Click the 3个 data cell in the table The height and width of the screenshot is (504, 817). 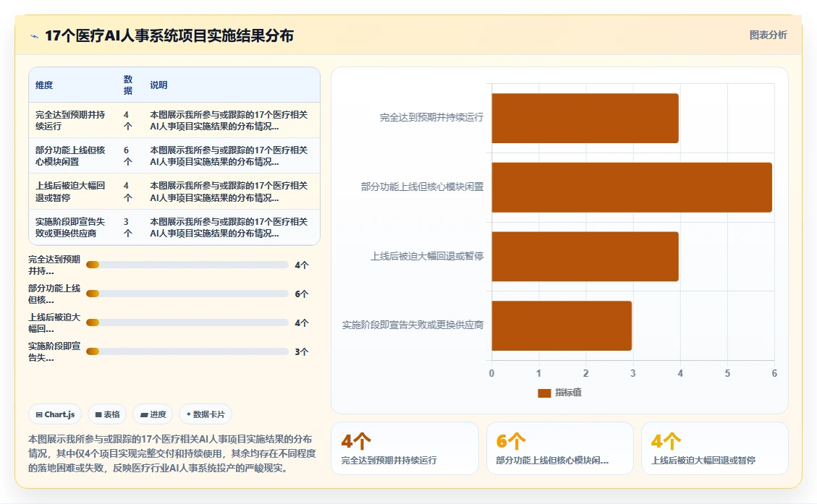(130, 228)
